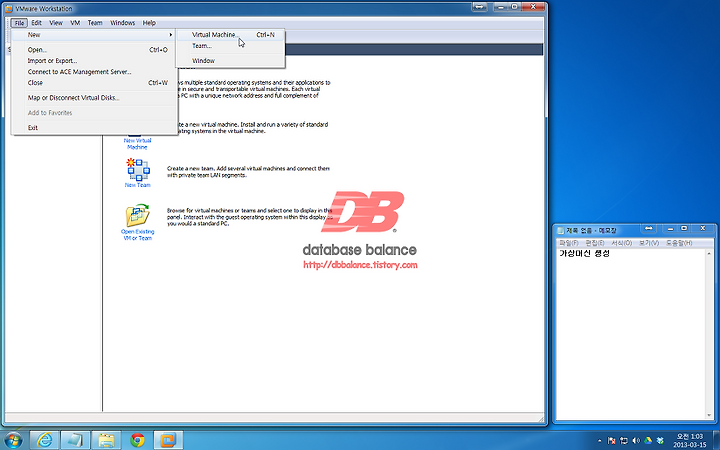Open the Help menu in VMware

[x=149, y=23]
